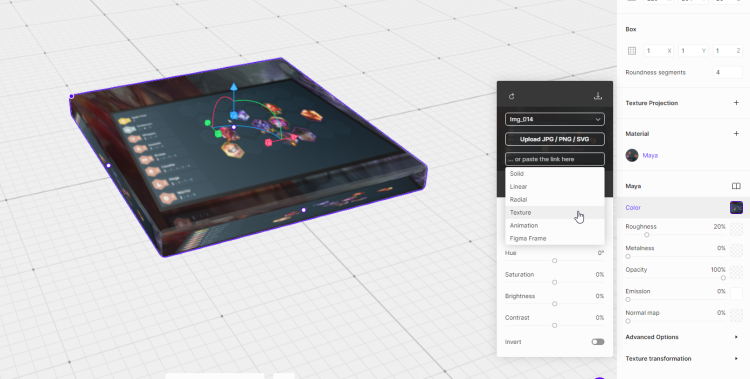Choose Solid from the type menu

pos(555,174)
